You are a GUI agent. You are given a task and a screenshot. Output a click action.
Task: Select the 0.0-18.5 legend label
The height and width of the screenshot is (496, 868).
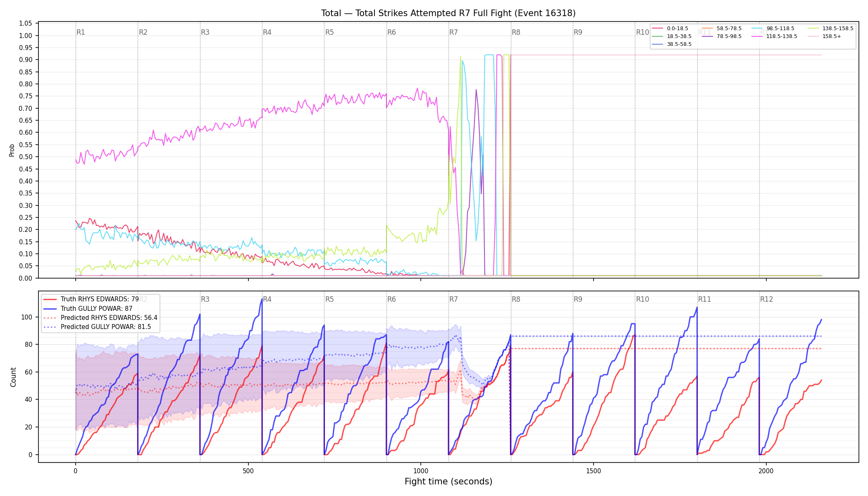click(677, 29)
